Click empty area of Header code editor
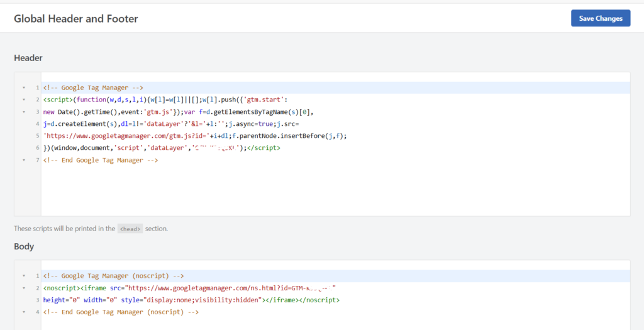644x330 pixels. pyautogui.click(x=335, y=190)
